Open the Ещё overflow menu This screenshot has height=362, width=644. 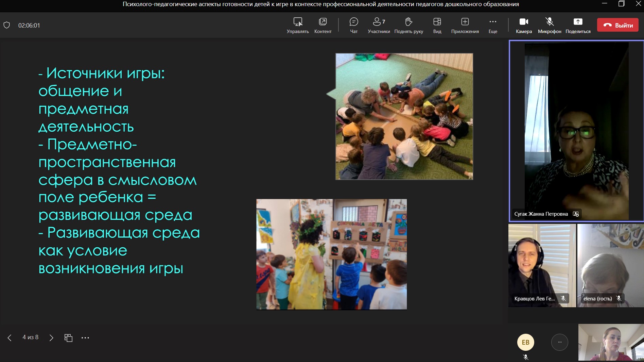493,25
